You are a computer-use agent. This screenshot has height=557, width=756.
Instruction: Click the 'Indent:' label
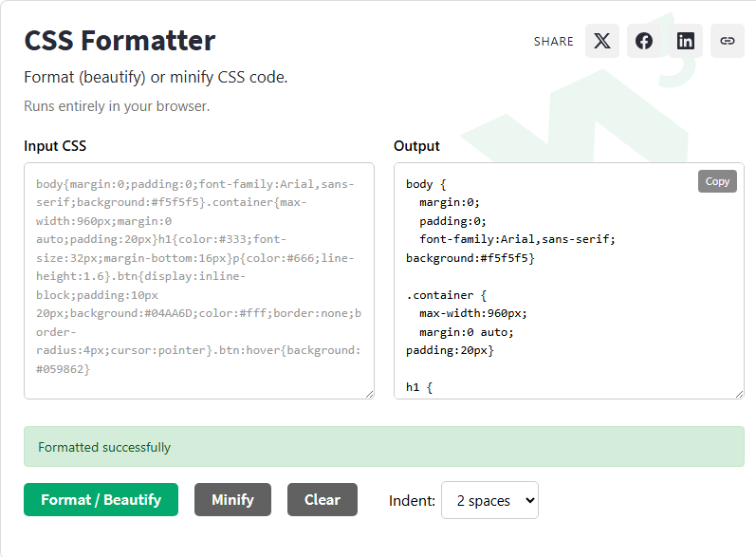click(412, 501)
